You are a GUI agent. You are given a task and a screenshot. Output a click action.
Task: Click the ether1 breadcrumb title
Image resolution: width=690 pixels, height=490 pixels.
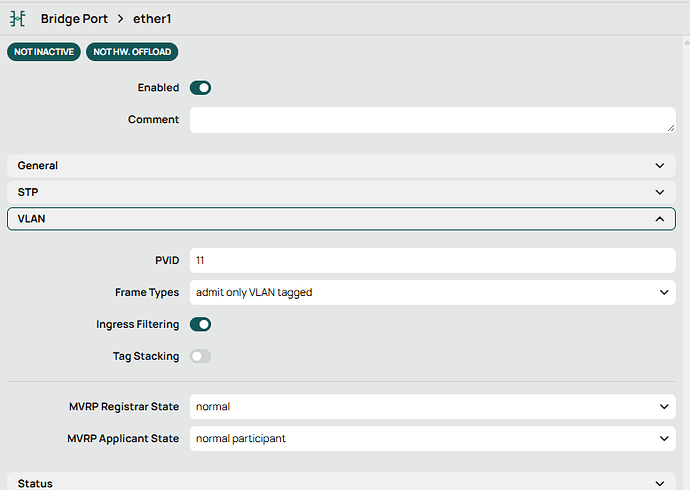(152, 19)
